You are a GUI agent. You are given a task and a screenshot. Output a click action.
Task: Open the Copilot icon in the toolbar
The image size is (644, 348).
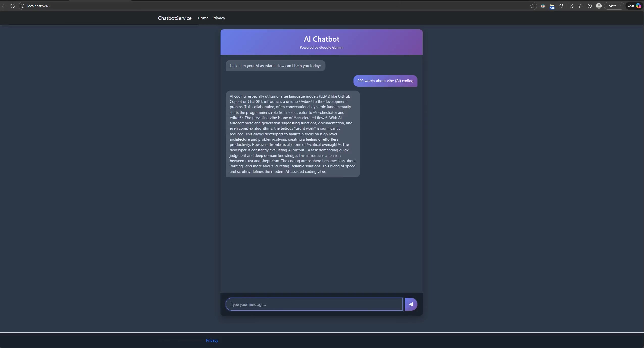coord(639,6)
